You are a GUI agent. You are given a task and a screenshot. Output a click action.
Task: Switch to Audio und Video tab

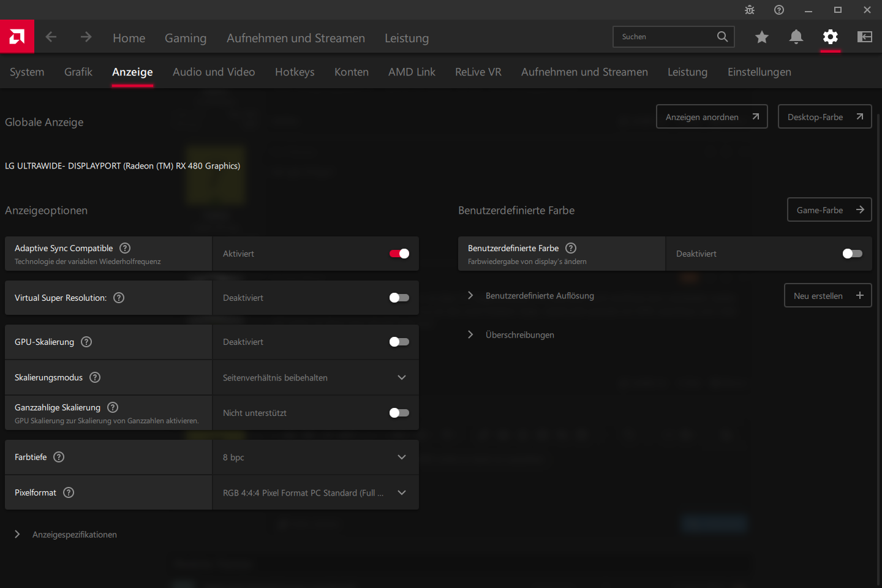point(214,72)
